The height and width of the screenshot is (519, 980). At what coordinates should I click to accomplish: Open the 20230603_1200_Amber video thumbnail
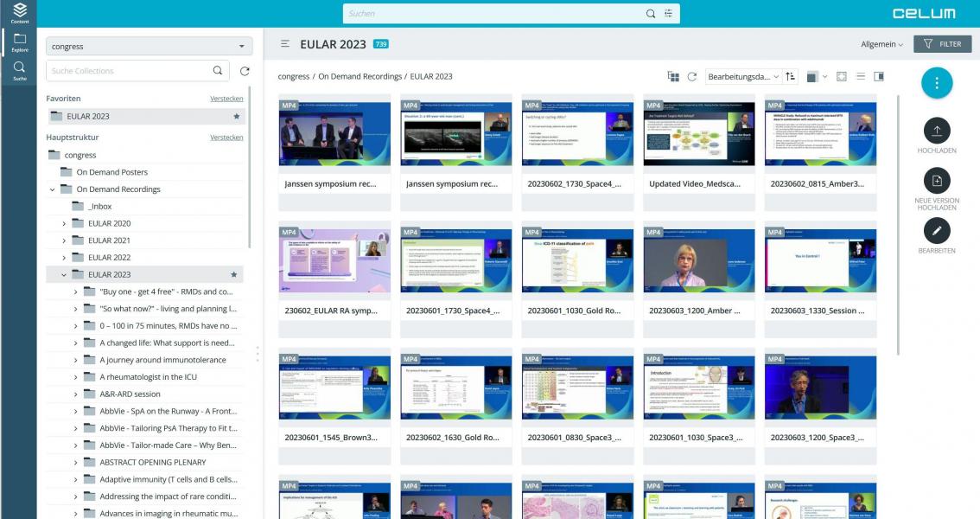pyautogui.click(x=699, y=260)
